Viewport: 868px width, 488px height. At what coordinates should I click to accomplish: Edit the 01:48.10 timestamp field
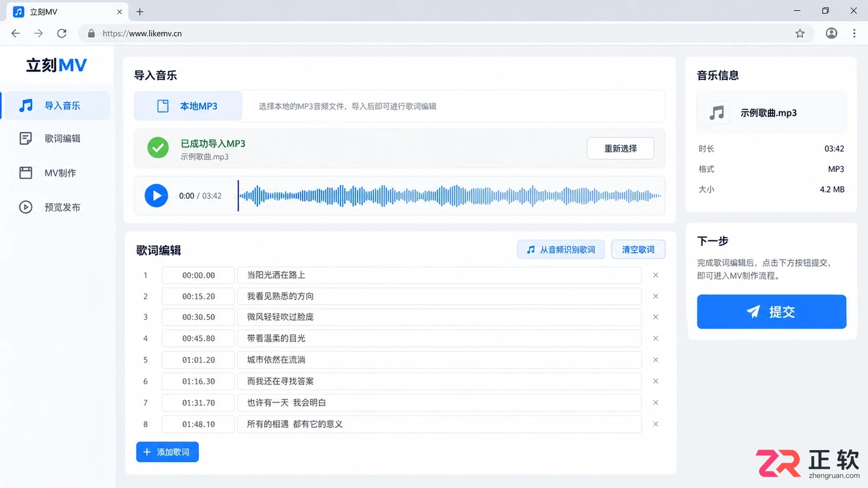tap(198, 424)
